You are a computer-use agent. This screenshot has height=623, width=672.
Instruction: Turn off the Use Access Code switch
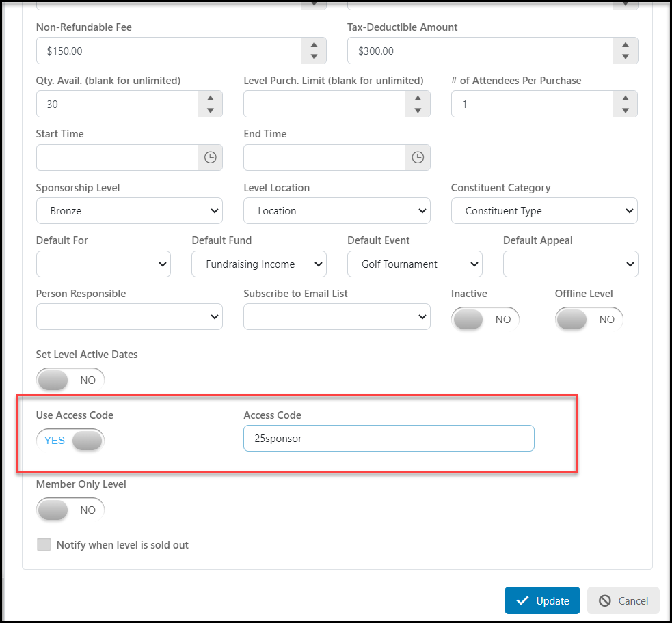(70, 440)
